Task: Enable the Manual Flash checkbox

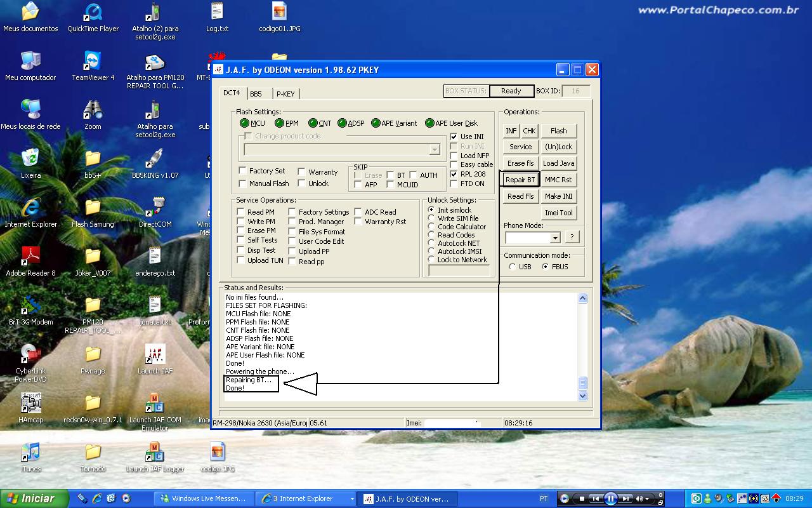Action: click(x=243, y=184)
